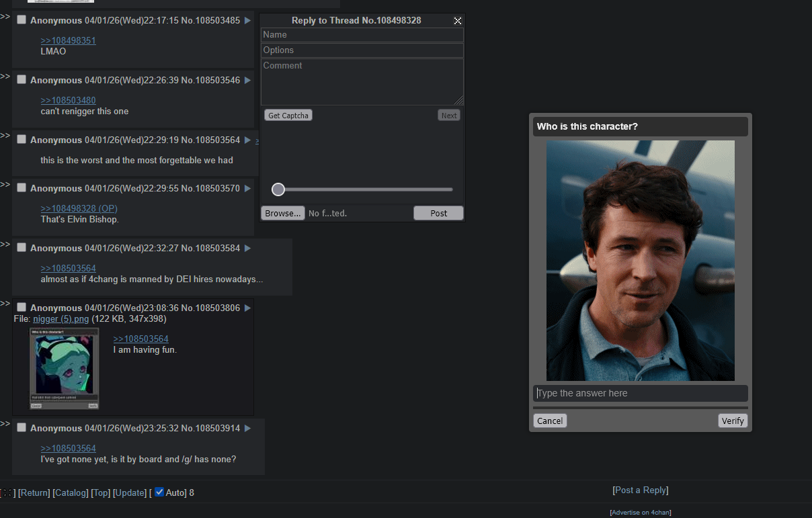Image resolution: width=812 pixels, height=518 pixels.
Task: Open post menu arrow for No.108503914
Action: [x=247, y=428]
